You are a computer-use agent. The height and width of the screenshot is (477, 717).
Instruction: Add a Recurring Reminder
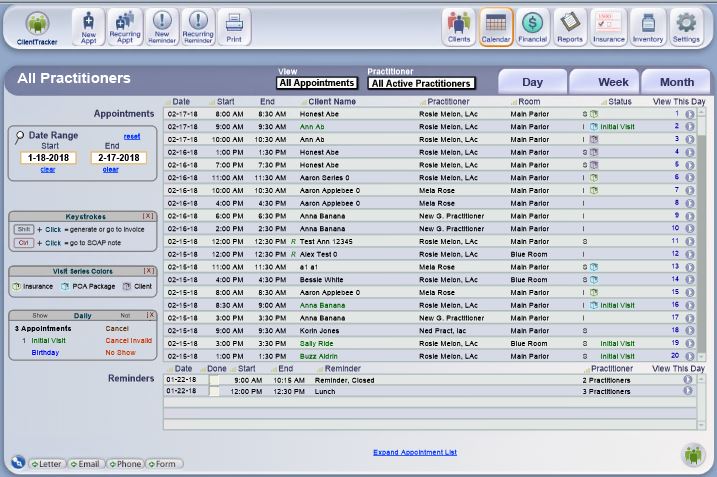(198, 27)
